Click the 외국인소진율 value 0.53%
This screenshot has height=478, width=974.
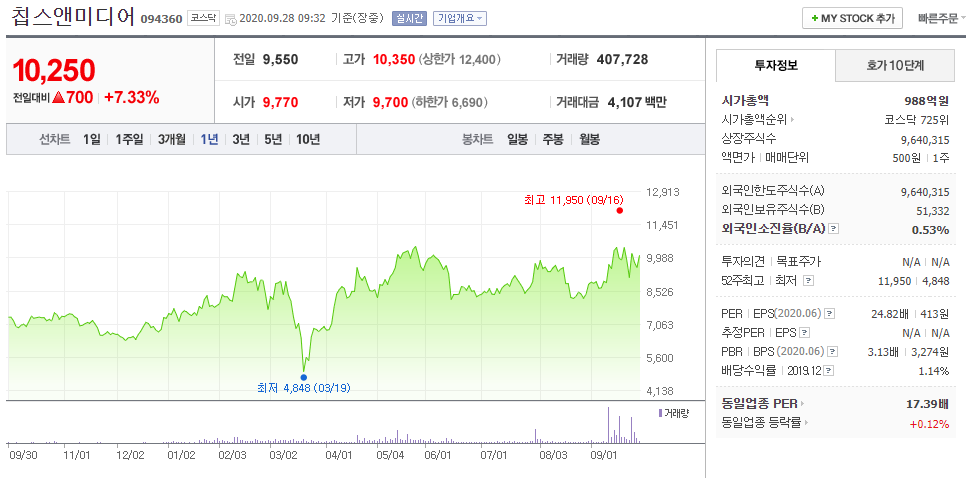931,230
